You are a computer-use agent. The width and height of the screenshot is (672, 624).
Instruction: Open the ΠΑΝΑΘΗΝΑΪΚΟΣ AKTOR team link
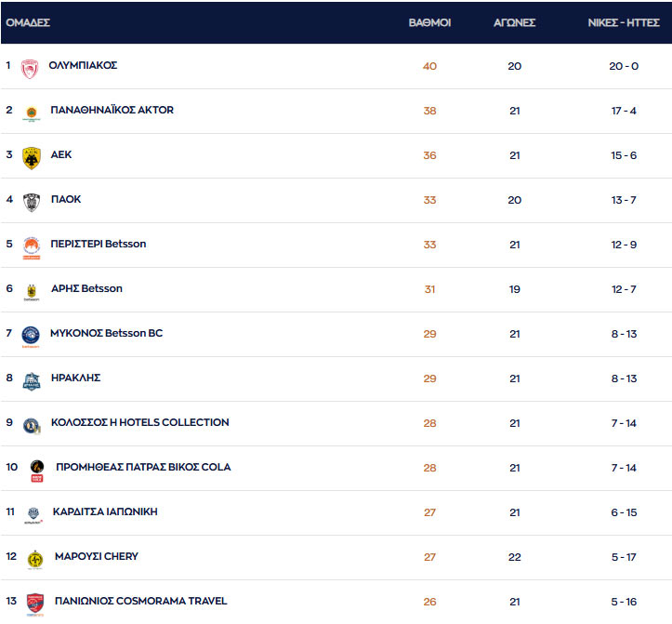112,111
